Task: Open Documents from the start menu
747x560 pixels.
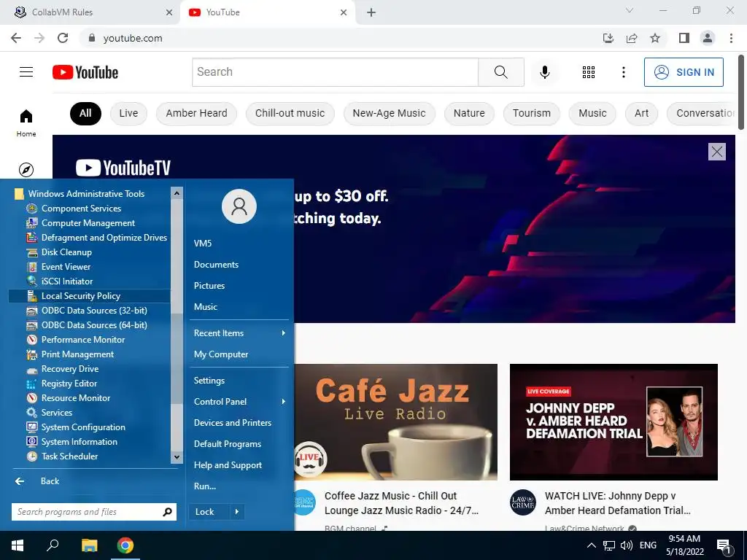Action: tap(216, 264)
